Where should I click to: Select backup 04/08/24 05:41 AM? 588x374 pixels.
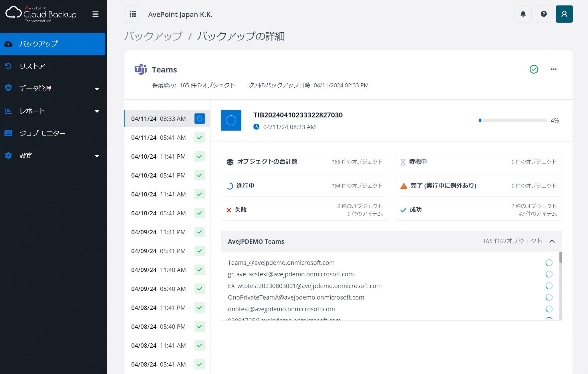[167, 364]
